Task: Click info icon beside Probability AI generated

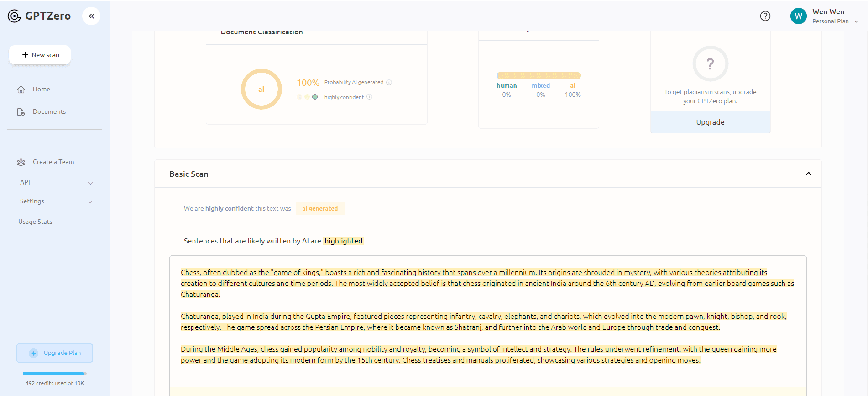Action: coord(389,83)
